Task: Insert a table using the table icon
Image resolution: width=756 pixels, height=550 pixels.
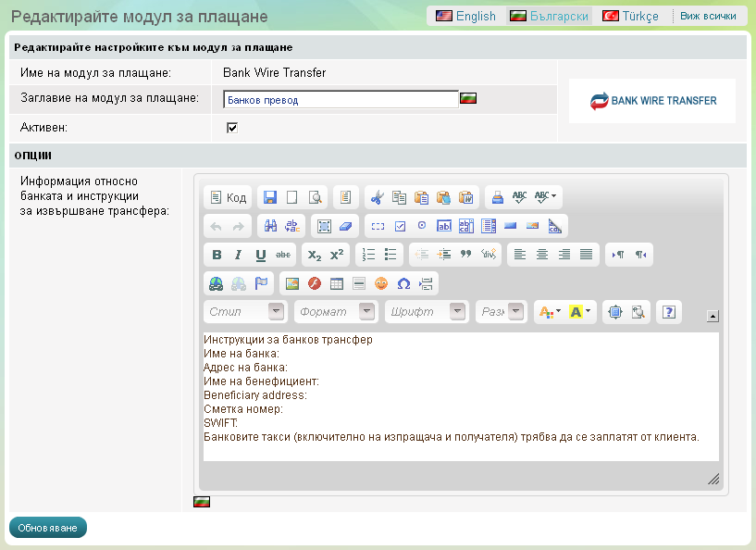Action: click(337, 283)
